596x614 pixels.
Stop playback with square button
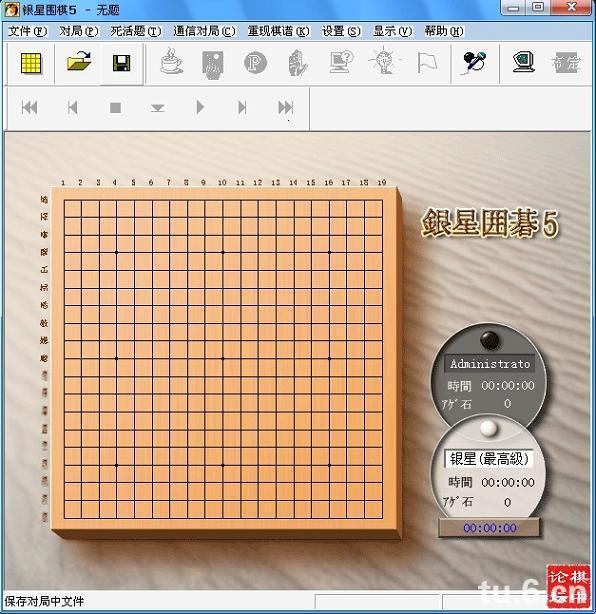[115, 108]
